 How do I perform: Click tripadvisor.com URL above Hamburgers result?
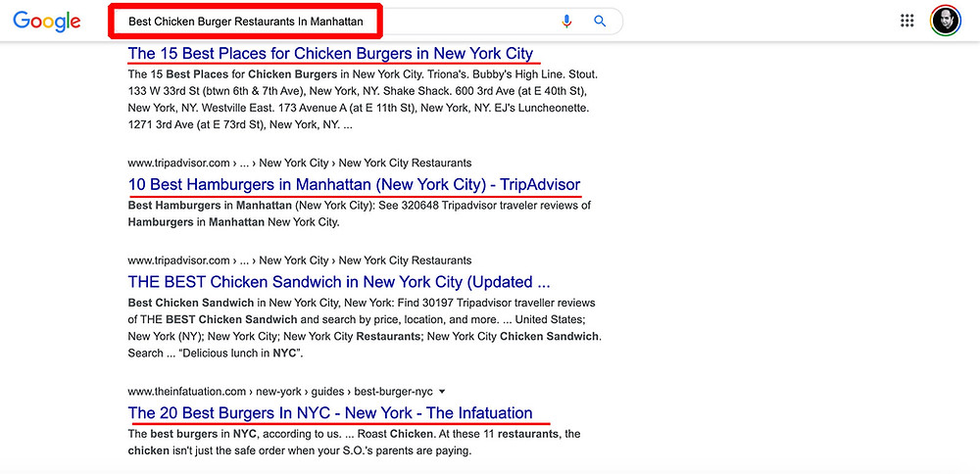click(x=299, y=163)
